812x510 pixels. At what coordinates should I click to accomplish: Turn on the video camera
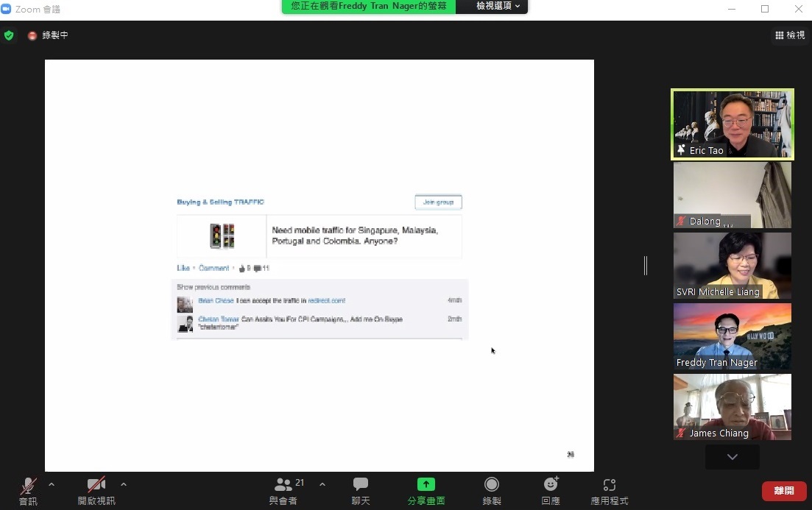(96, 486)
